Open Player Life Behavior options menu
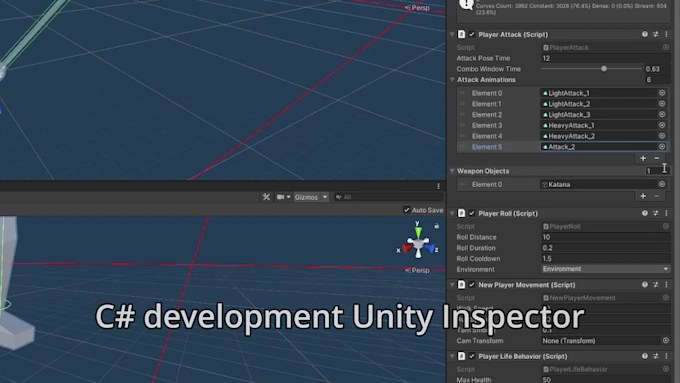The width and height of the screenshot is (680, 383). tap(666, 356)
